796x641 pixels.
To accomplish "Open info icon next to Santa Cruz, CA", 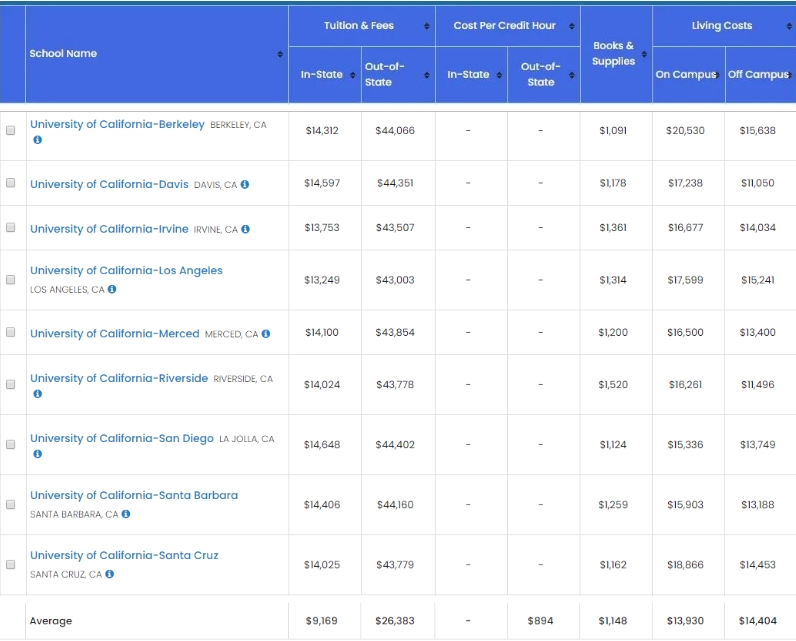I will point(110,573).
